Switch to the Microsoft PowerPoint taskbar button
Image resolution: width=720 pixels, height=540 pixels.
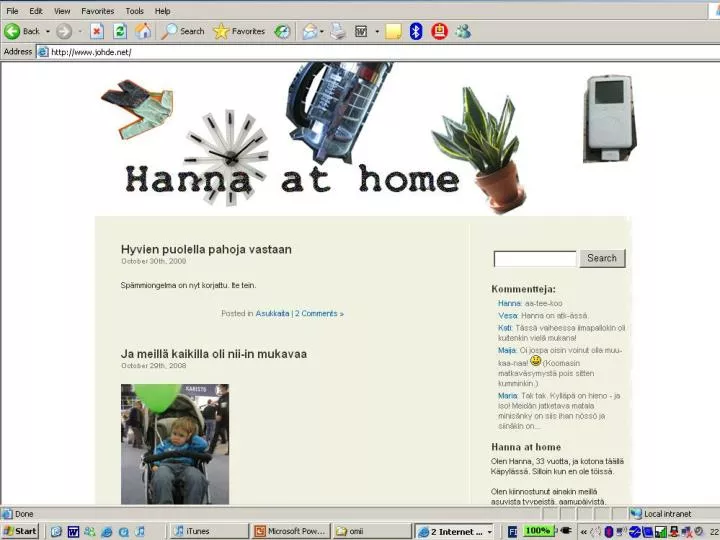[290, 531]
